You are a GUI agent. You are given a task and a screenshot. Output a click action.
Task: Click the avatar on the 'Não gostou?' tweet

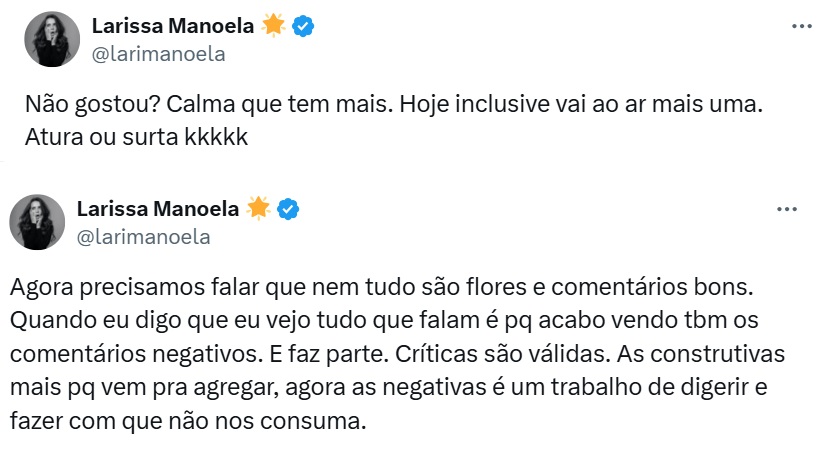point(51,39)
